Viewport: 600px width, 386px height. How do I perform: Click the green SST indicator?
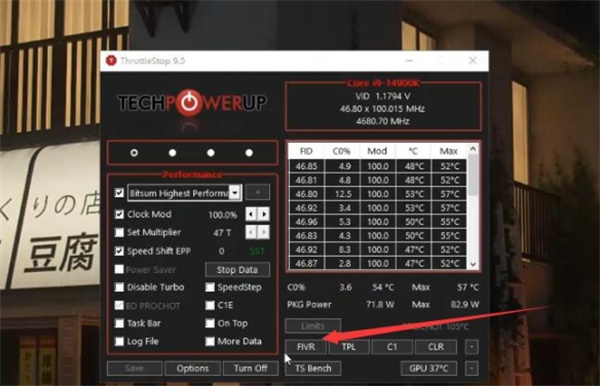coord(256,251)
